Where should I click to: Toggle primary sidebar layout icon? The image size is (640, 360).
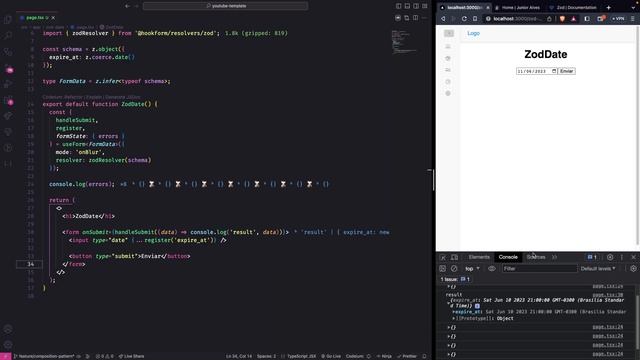pyautogui.click(x=398, y=6)
